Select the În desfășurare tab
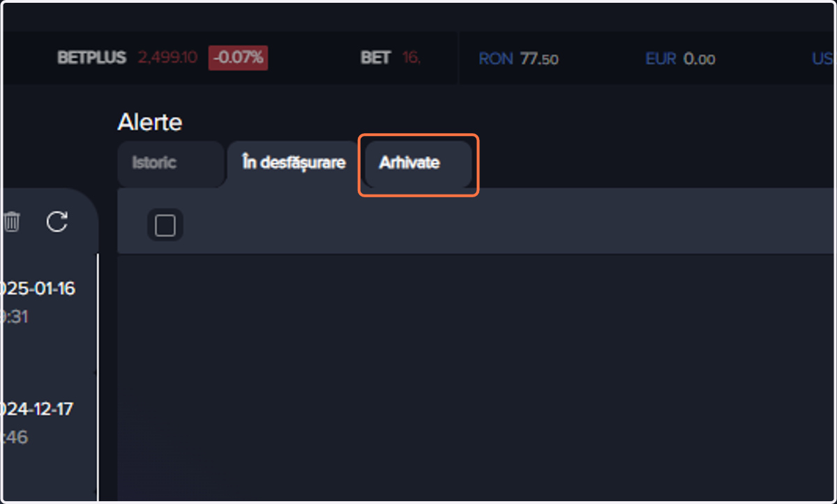This screenshot has height=504, width=837. [294, 164]
